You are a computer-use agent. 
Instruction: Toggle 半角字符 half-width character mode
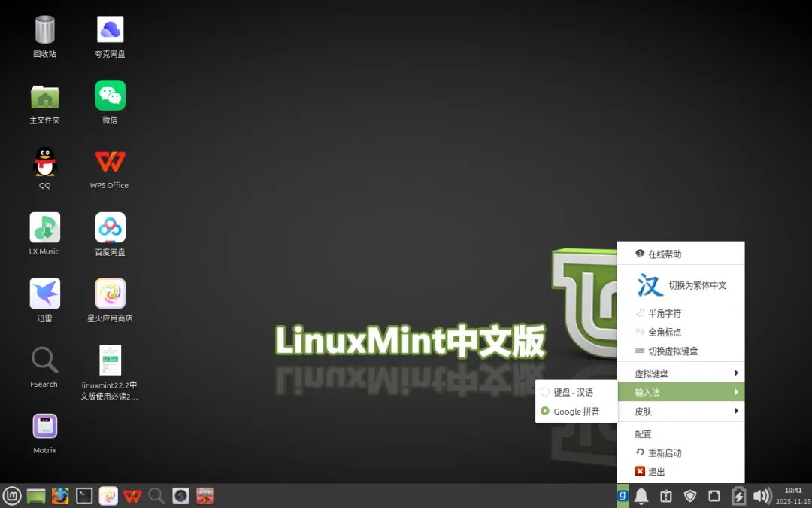tap(680, 313)
